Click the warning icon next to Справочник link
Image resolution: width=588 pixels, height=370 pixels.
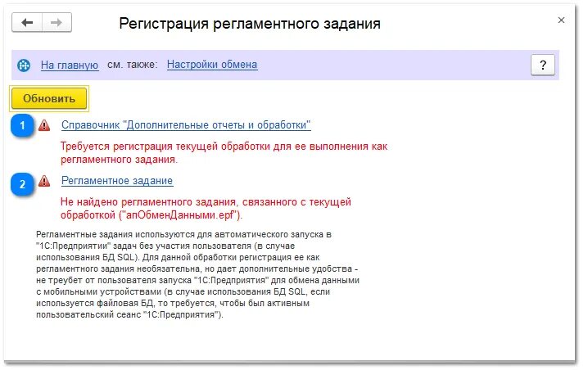pyautogui.click(x=44, y=124)
